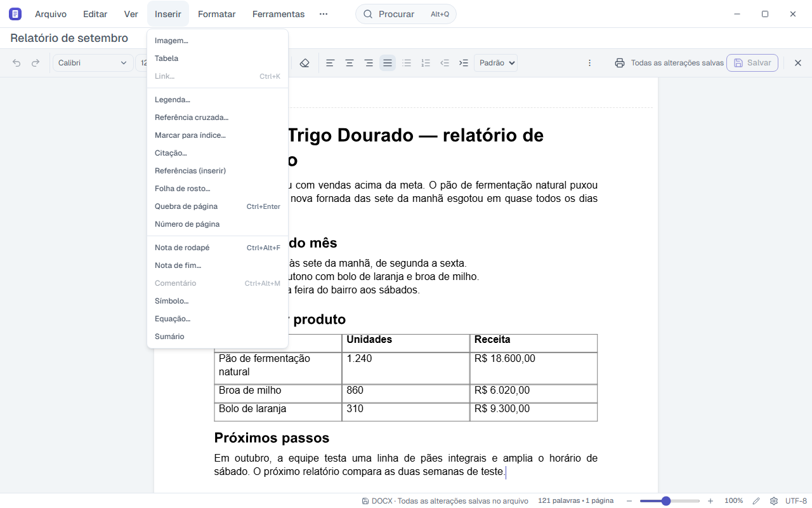Screen dimensions: 812x508
Task: Open the Editar menu
Action: [x=95, y=14]
